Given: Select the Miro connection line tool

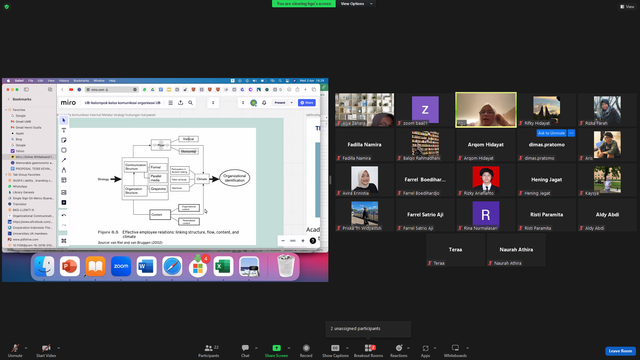Looking at the screenshot, I should pyautogui.click(x=64, y=160).
